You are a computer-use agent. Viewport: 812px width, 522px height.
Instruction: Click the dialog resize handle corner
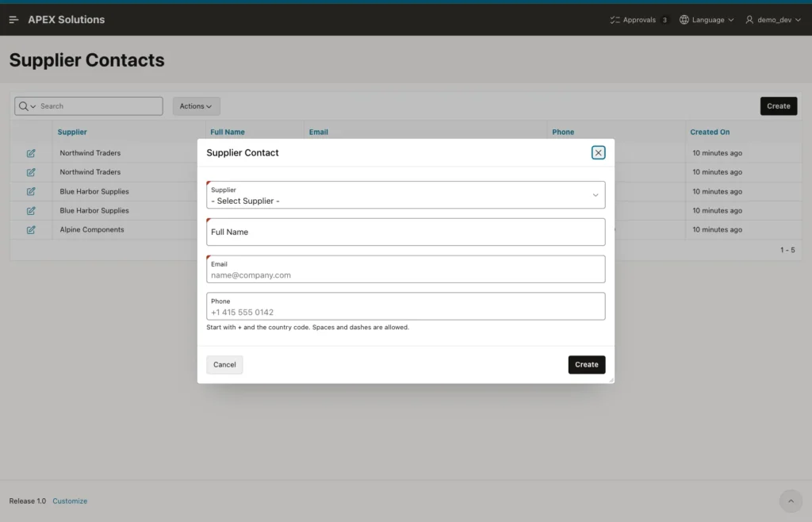(x=611, y=380)
